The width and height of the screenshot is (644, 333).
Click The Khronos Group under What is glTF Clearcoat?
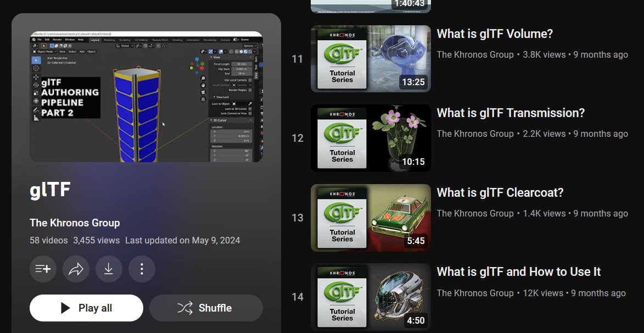click(x=475, y=213)
